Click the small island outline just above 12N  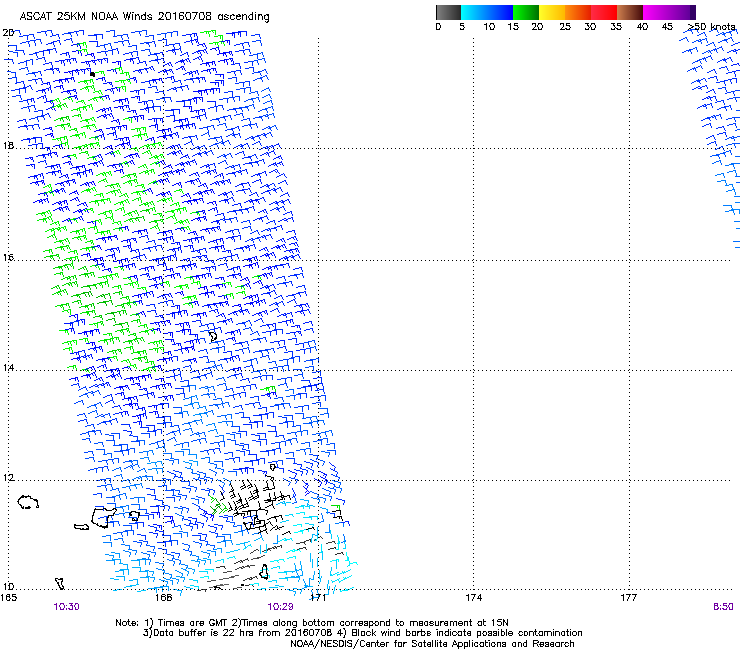tap(273, 467)
